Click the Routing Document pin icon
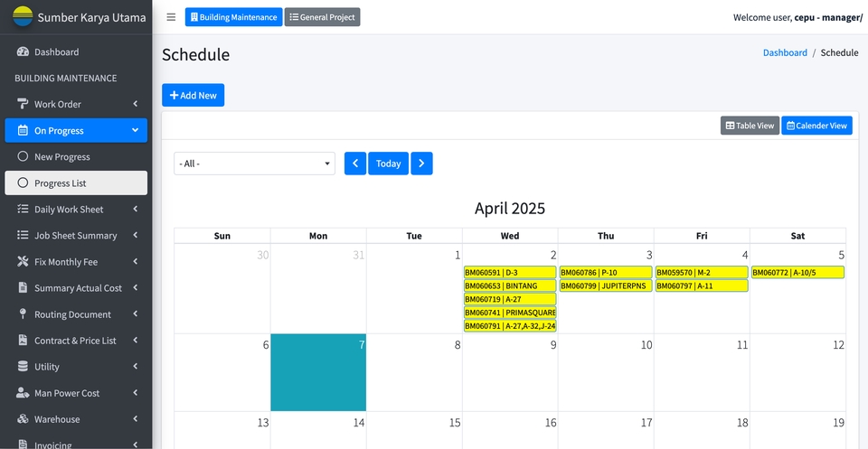868x449 pixels. click(x=23, y=314)
